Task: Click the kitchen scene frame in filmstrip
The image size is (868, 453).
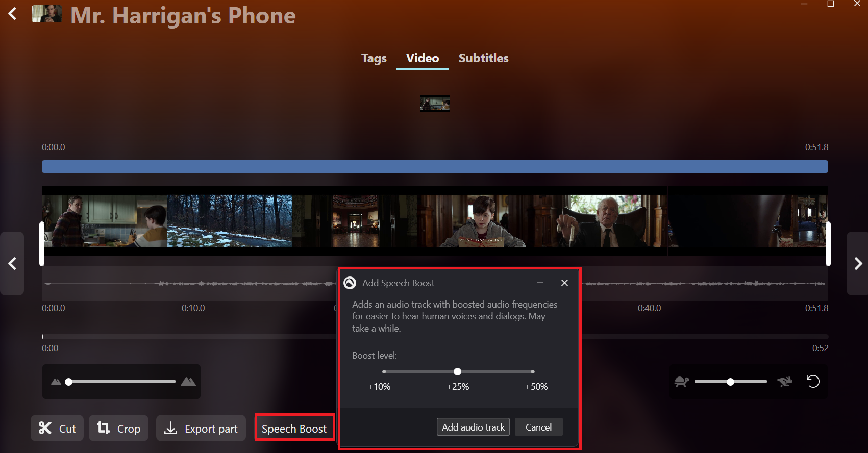Action: coord(105,221)
